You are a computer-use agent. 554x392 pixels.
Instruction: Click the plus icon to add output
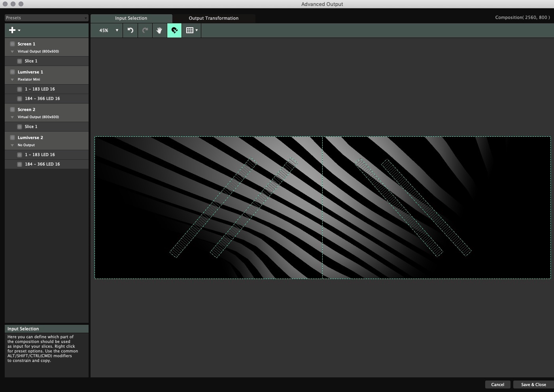pos(12,30)
